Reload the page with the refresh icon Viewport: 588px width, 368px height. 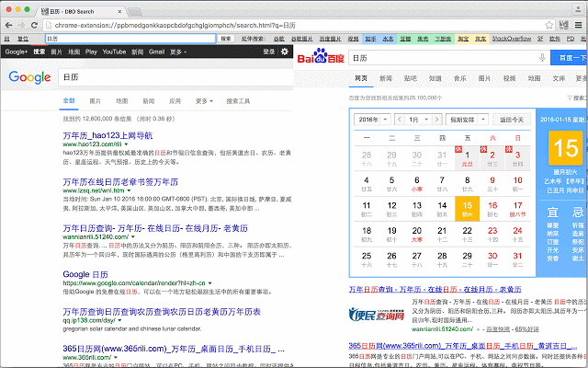point(34,26)
